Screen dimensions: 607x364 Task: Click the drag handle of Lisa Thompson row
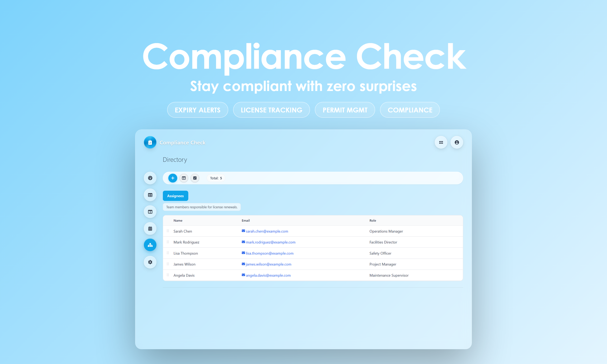click(x=168, y=253)
